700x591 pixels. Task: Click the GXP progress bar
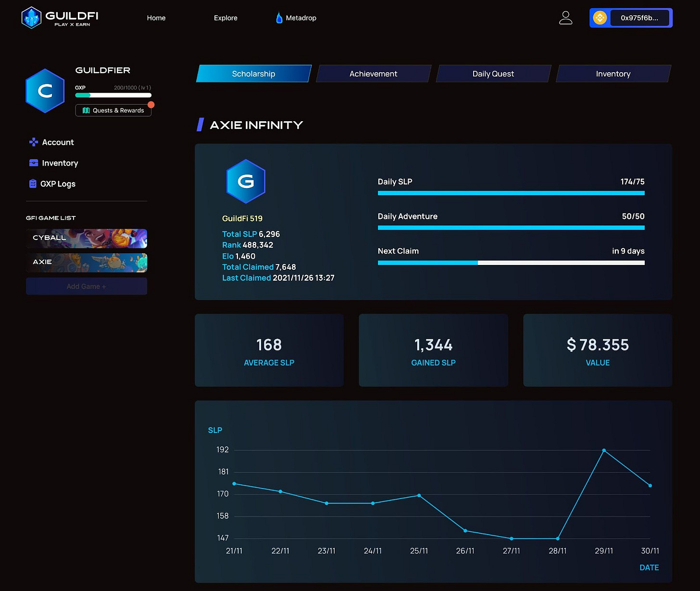(x=113, y=95)
